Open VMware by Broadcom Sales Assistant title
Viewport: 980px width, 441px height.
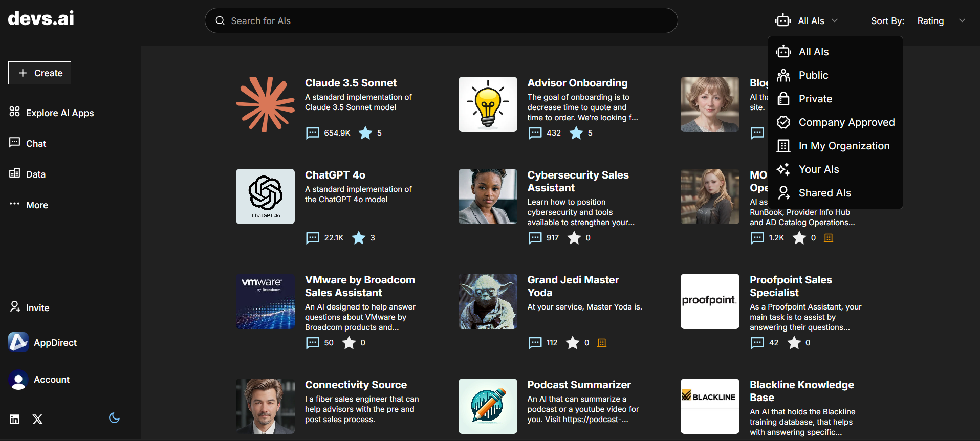point(360,286)
